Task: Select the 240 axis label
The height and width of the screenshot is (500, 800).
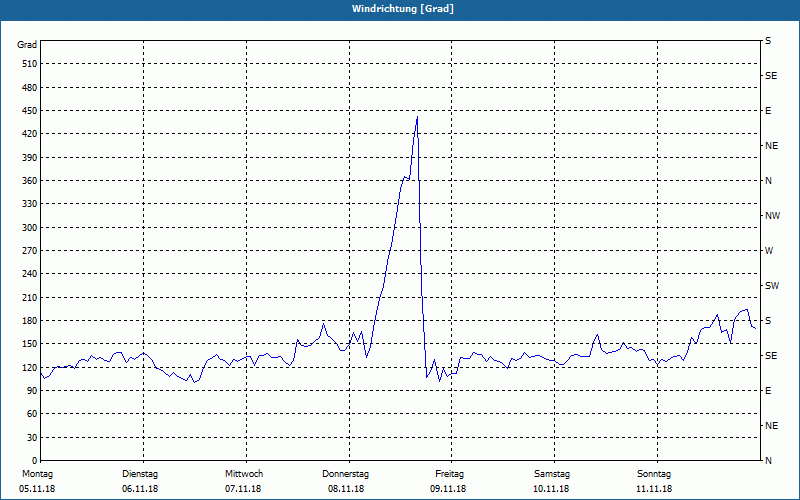Action: pos(30,274)
